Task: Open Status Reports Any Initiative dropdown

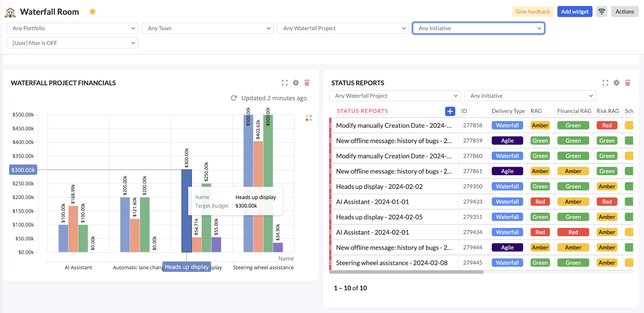Action: coord(530,96)
